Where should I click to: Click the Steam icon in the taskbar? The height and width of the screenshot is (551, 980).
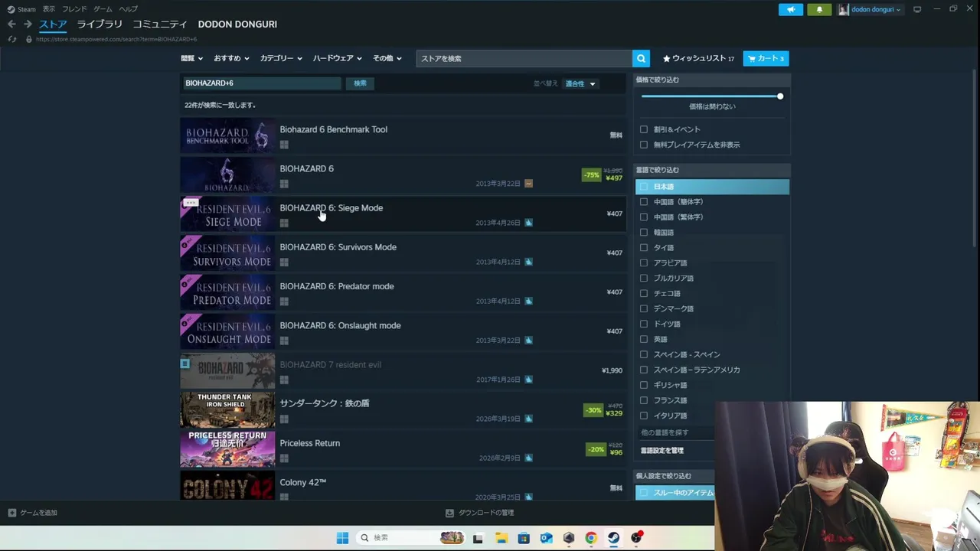[613, 538]
